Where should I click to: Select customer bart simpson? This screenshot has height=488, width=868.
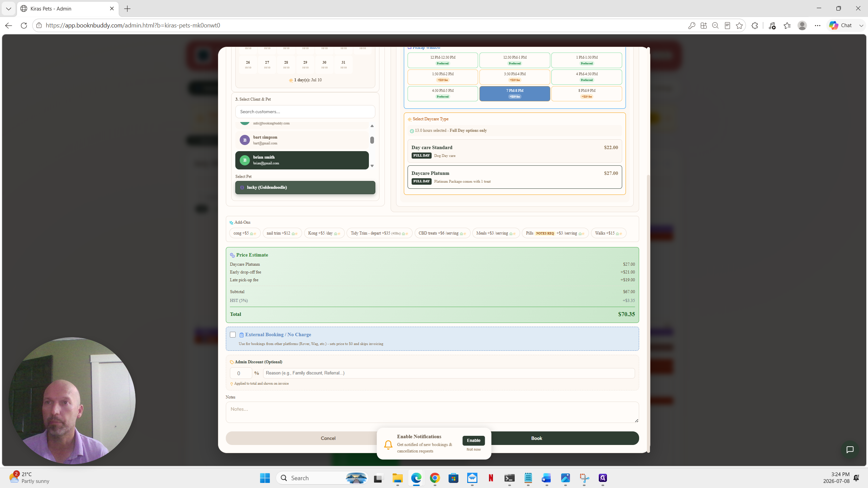pos(302,140)
